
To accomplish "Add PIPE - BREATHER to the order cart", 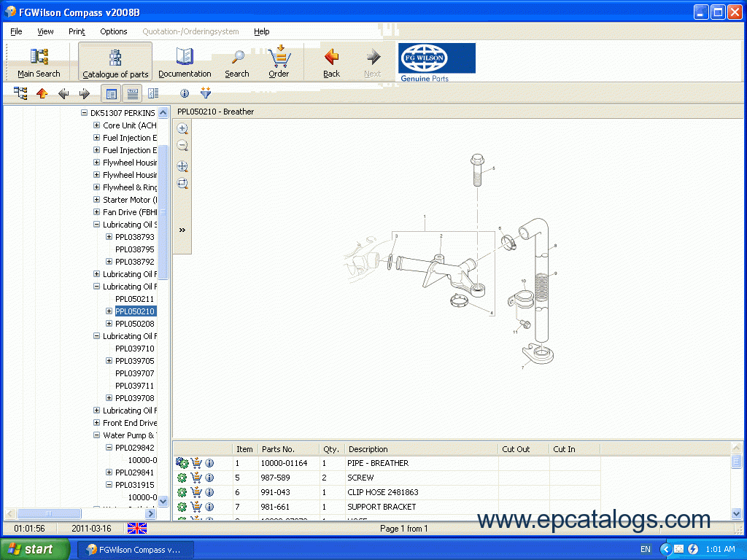I will [196, 463].
